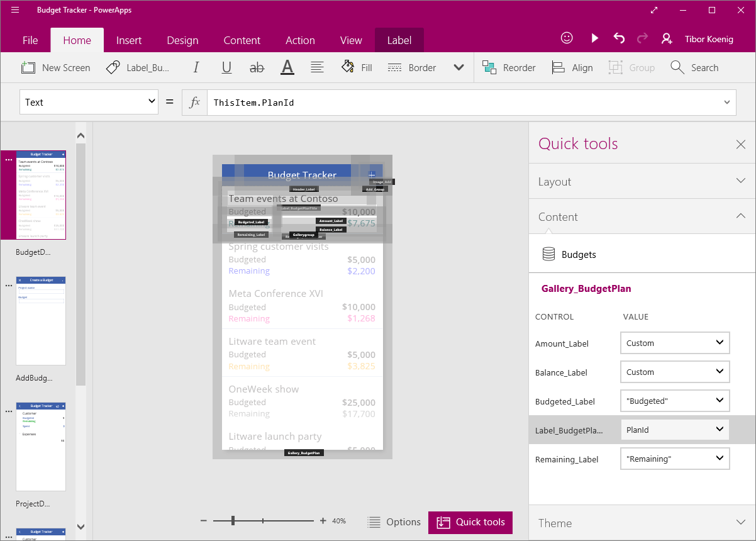
Task: Close the Quick tools pane
Action: coord(741,145)
